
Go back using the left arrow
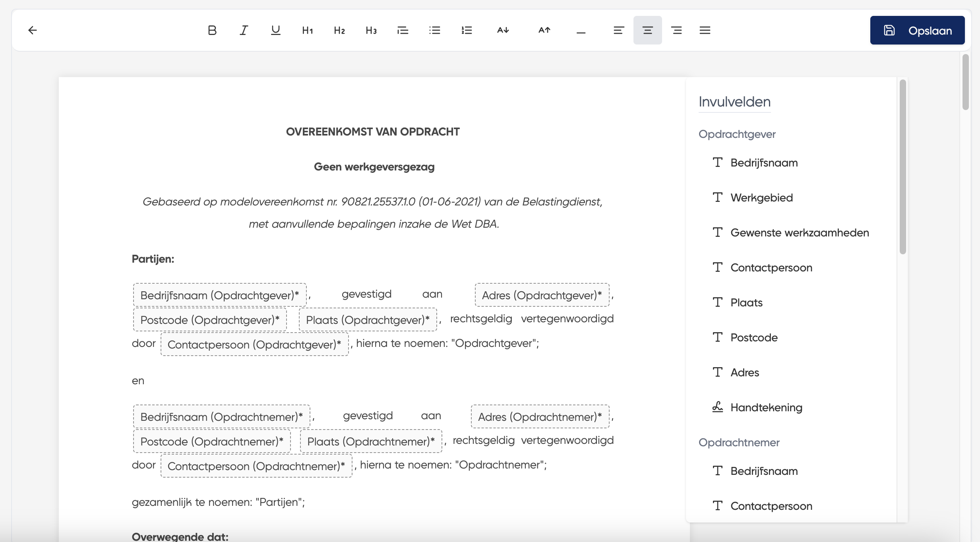pyautogui.click(x=32, y=30)
